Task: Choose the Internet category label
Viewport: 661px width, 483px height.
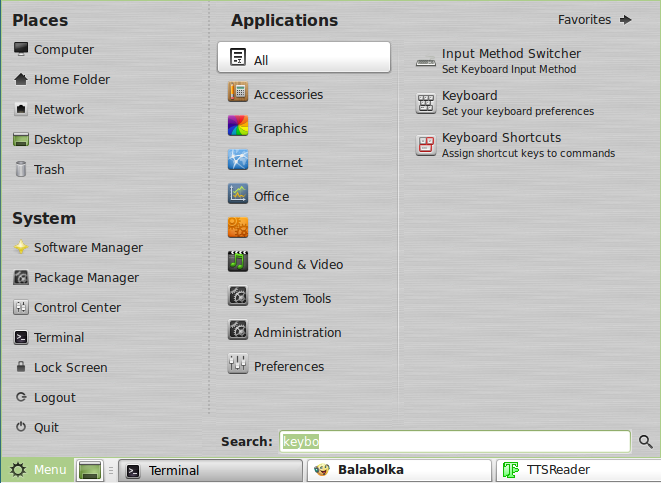Action: pyautogui.click(x=278, y=162)
